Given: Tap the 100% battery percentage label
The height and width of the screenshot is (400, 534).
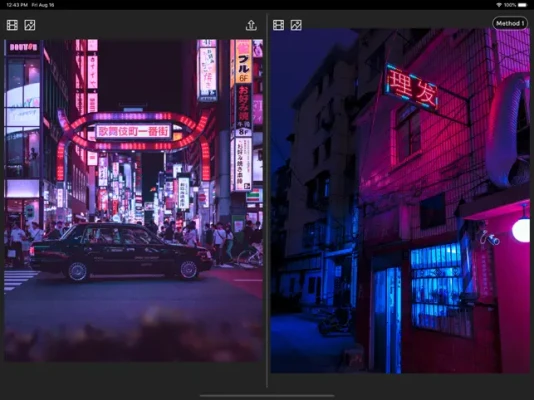Looking at the screenshot, I should tap(510, 5).
